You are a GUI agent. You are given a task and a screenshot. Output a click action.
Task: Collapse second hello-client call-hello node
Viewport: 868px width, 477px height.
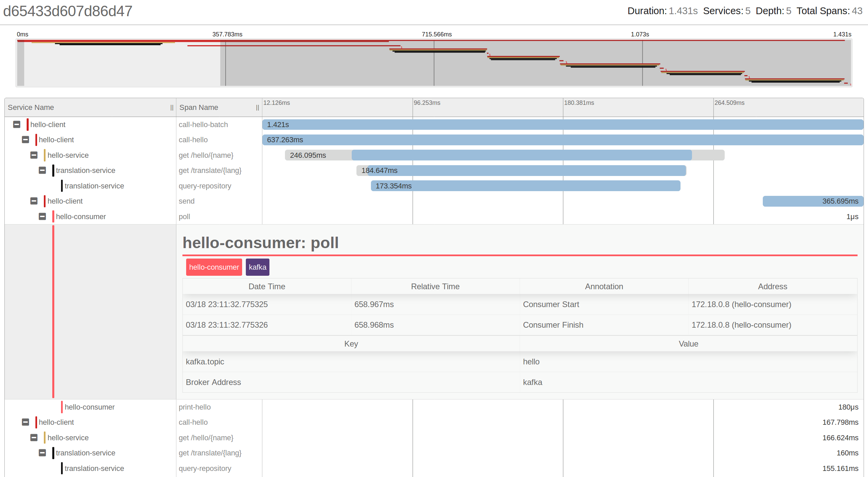(x=25, y=422)
